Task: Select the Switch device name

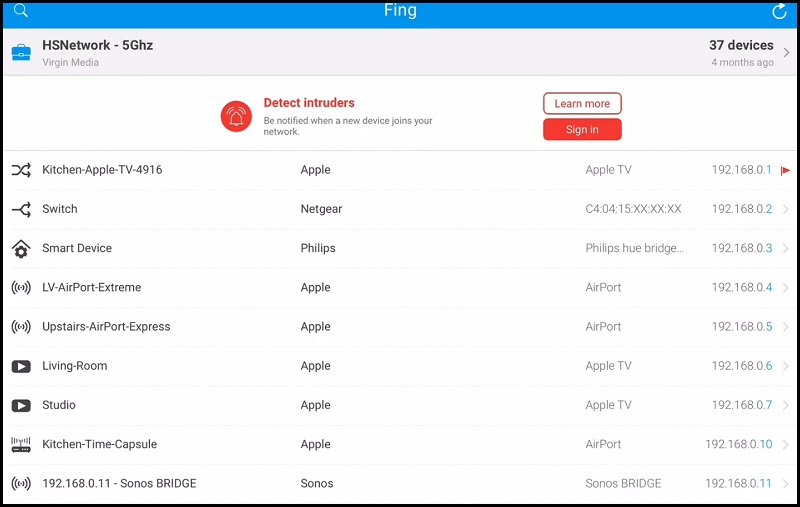Action: pos(60,209)
